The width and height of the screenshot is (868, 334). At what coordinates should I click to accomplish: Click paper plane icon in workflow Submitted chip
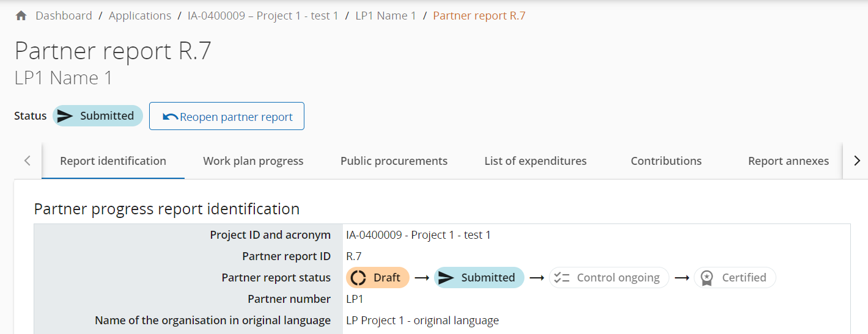446,278
